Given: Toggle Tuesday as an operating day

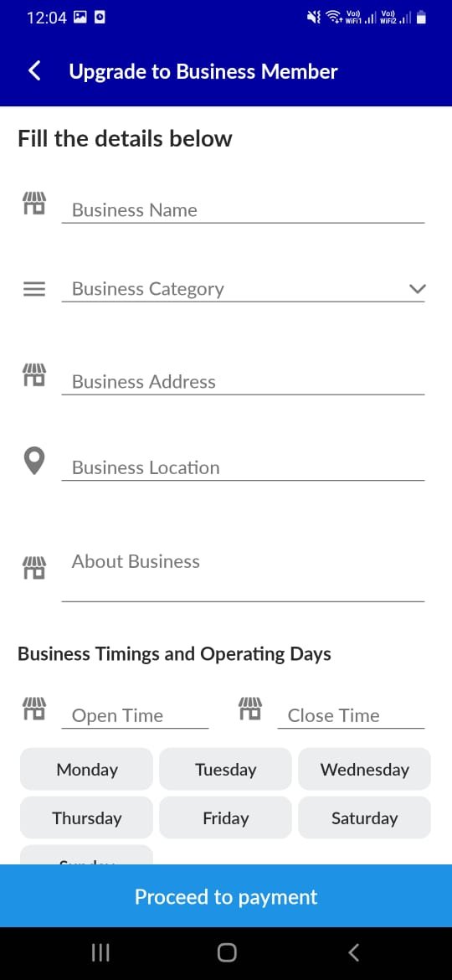Looking at the screenshot, I should click(225, 770).
